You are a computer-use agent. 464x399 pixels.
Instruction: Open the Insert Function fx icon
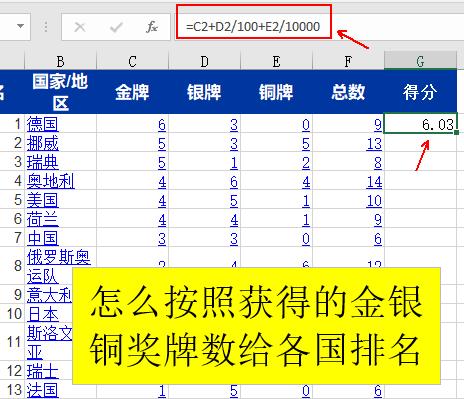tap(152, 27)
